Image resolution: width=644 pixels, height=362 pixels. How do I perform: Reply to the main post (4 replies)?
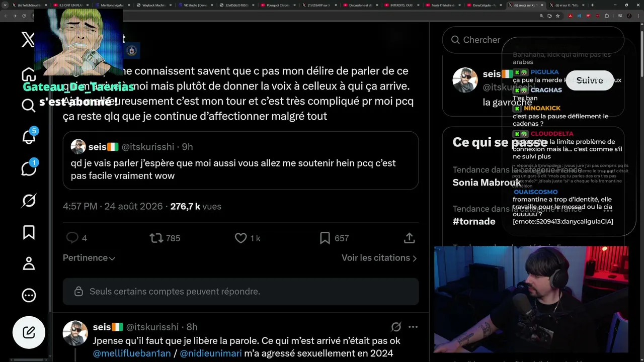pyautogui.click(x=76, y=238)
